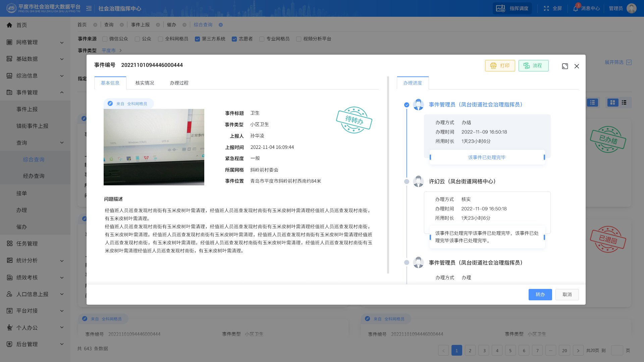Close the 综合查询 breadcrumb tab
Image resolution: width=644 pixels, height=362 pixels.
(221, 25)
